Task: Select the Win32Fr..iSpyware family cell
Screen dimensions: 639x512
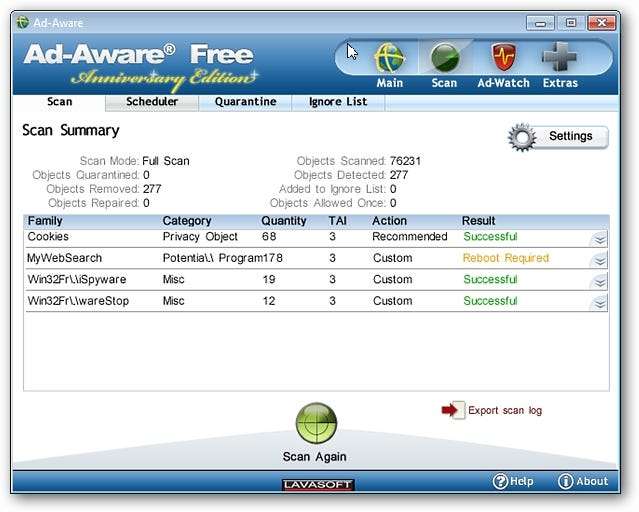Action: (77, 280)
